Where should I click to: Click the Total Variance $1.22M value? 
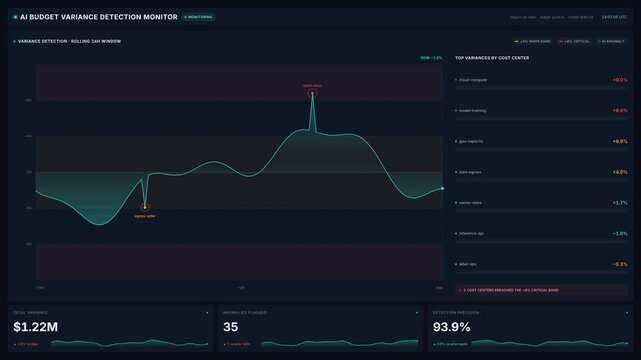tap(36, 327)
